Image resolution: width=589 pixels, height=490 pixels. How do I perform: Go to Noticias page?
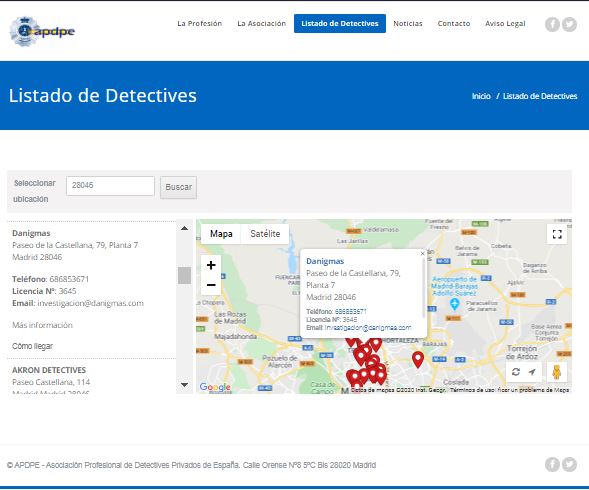click(x=408, y=23)
